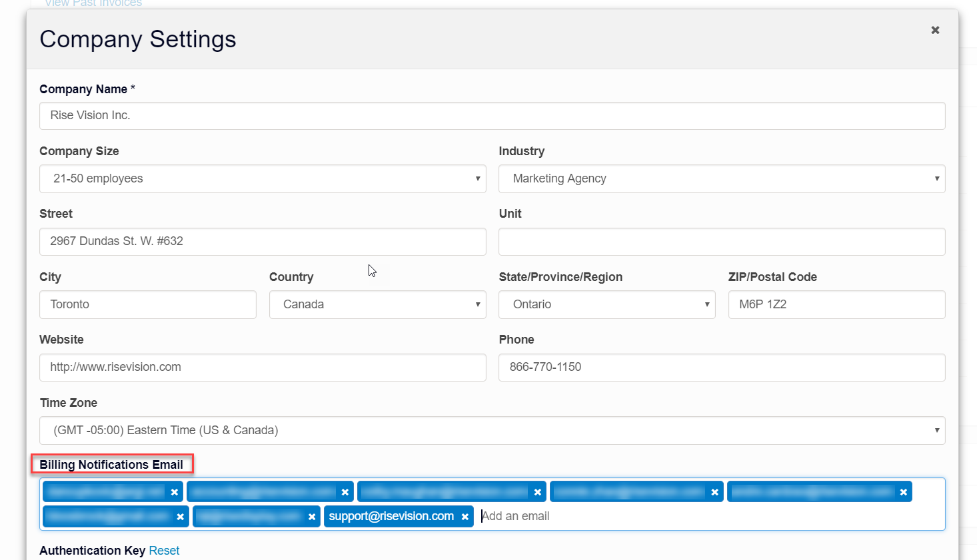977x560 pixels.
Task: Remove the last email chip in top row
Action: (903, 491)
